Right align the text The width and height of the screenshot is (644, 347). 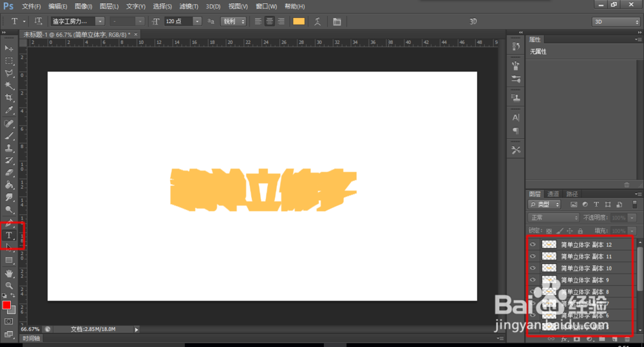[281, 21]
